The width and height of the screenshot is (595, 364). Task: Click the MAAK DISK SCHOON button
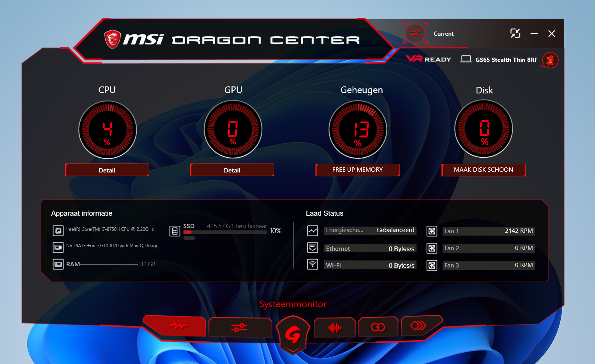coord(484,170)
